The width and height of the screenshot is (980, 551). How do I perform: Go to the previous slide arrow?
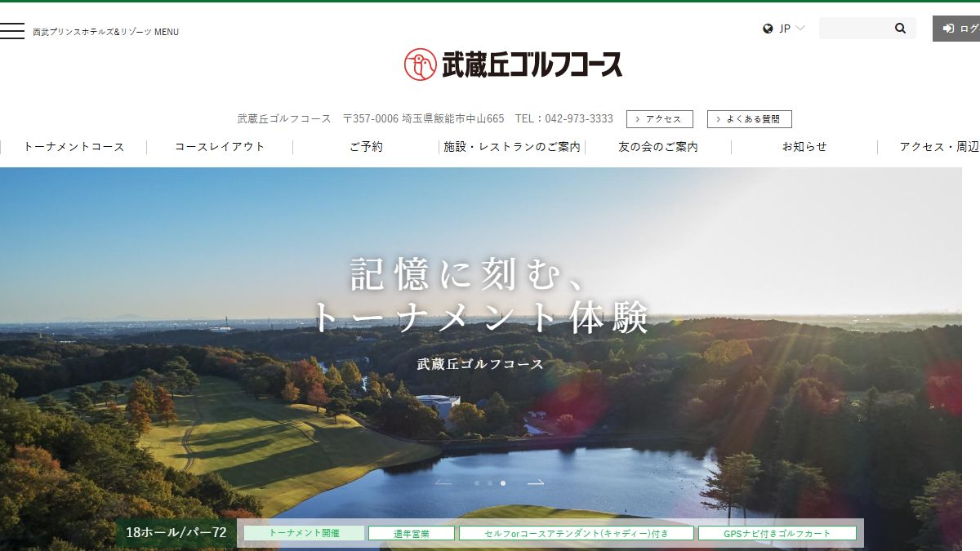pyautogui.click(x=443, y=483)
